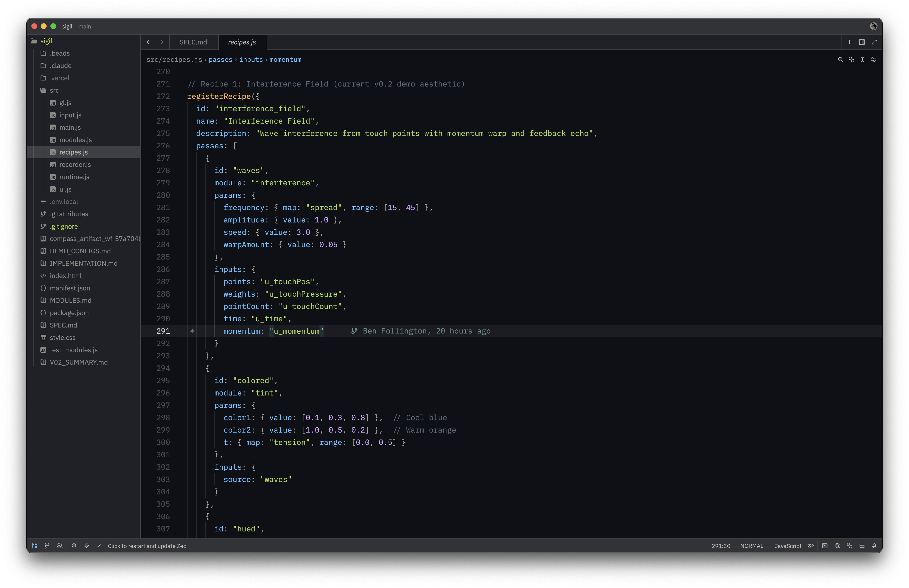The height and width of the screenshot is (588, 909).
Task: Toggle the outline panel in status bar
Action: [862, 546]
